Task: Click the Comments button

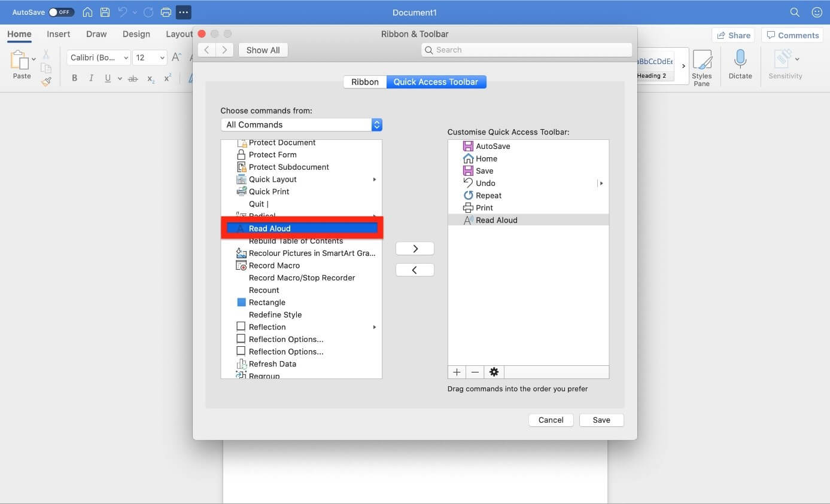Action: (792, 35)
